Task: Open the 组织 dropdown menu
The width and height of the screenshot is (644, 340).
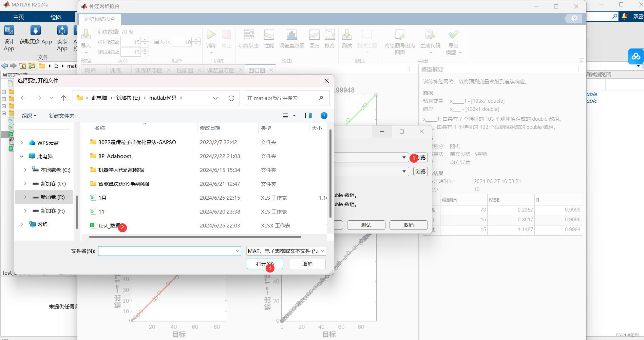Action: coord(29,116)
